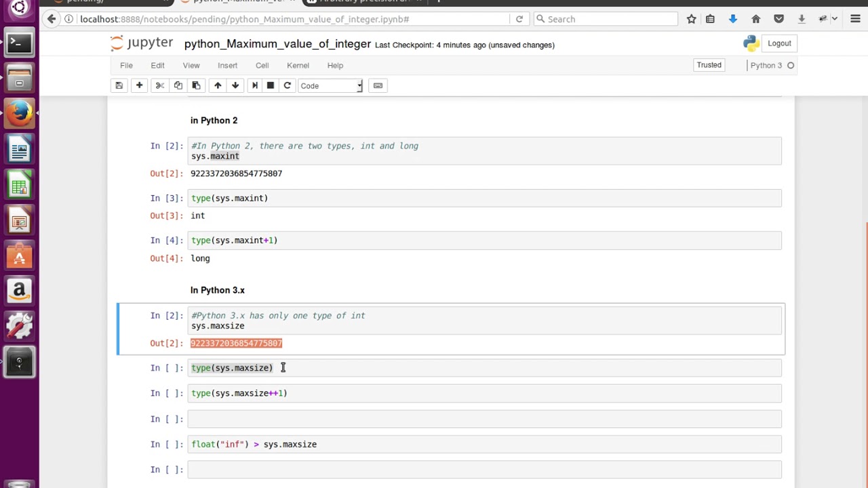Reload the page in Firefox
The image size is (868, 488).
tap(519, 19)
